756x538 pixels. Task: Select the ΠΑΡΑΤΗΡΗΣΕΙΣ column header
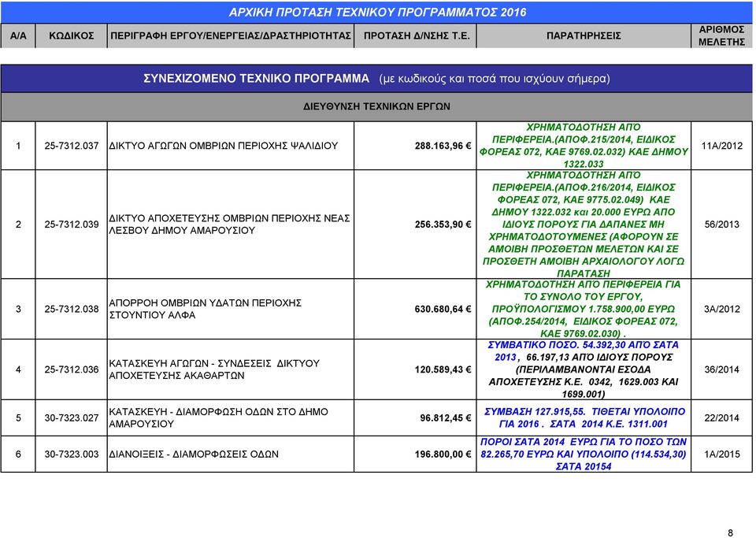(x=584, y=35)
